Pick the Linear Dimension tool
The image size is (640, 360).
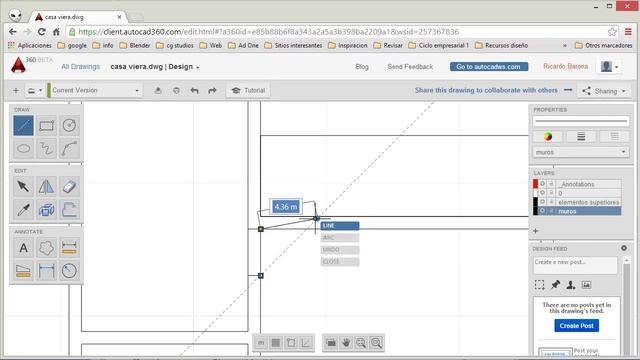[46, 271]
